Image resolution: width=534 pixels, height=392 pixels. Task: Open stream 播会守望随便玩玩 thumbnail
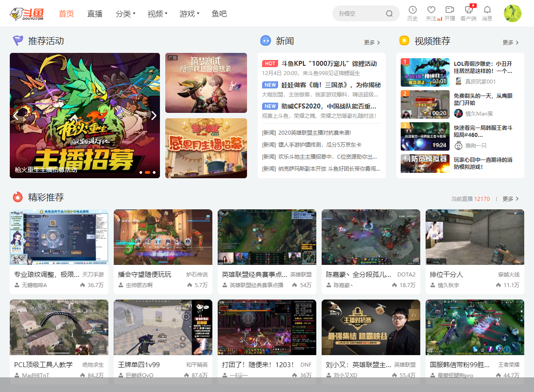coord(163,237)
